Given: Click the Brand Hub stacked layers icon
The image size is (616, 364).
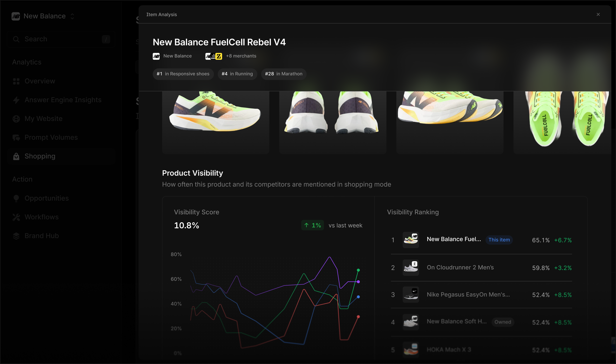Looking at the screenshot, I should pos(16,236).
